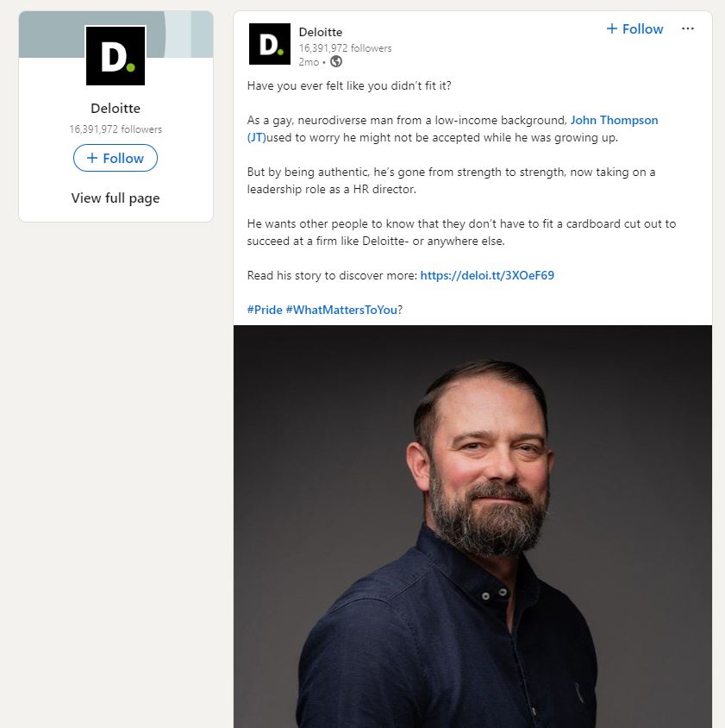Click the green dot in the Deloitte logo
The width and height of the screenshot is (725, 728).
[132, 67]
